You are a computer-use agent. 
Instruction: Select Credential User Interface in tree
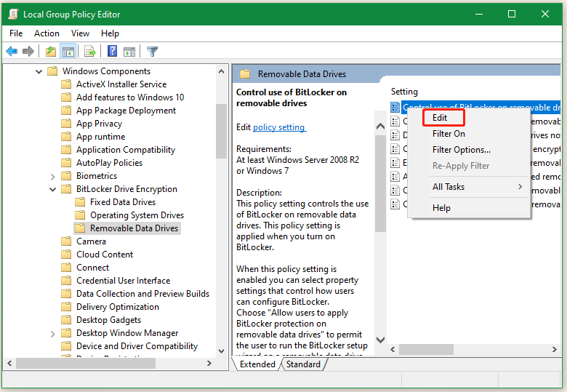point(123,281)
